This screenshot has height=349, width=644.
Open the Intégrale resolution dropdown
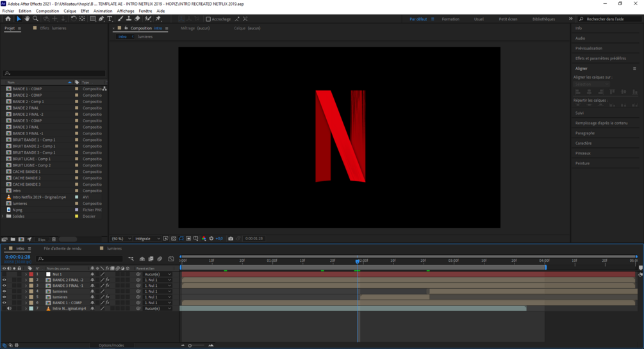tap(147, 239)
